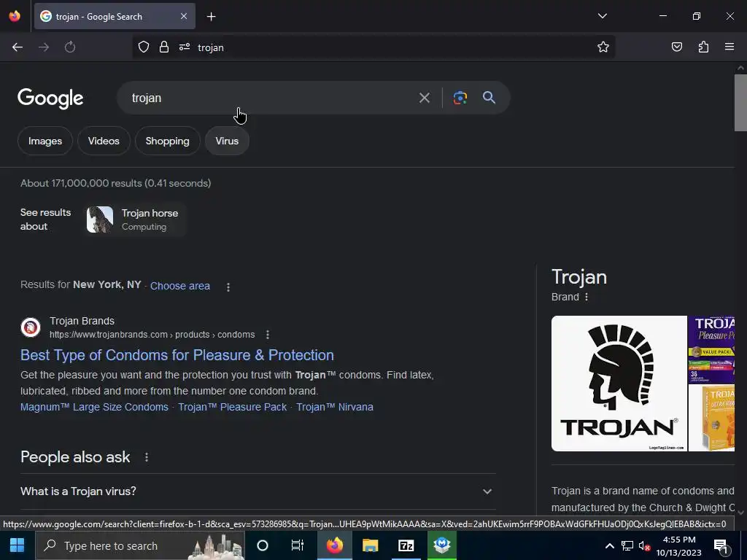The height and width of the screenshot is (560, 747).
Task: Close the trojan Google Search tab
Action: pyautogui.click(x=184, y=16)
